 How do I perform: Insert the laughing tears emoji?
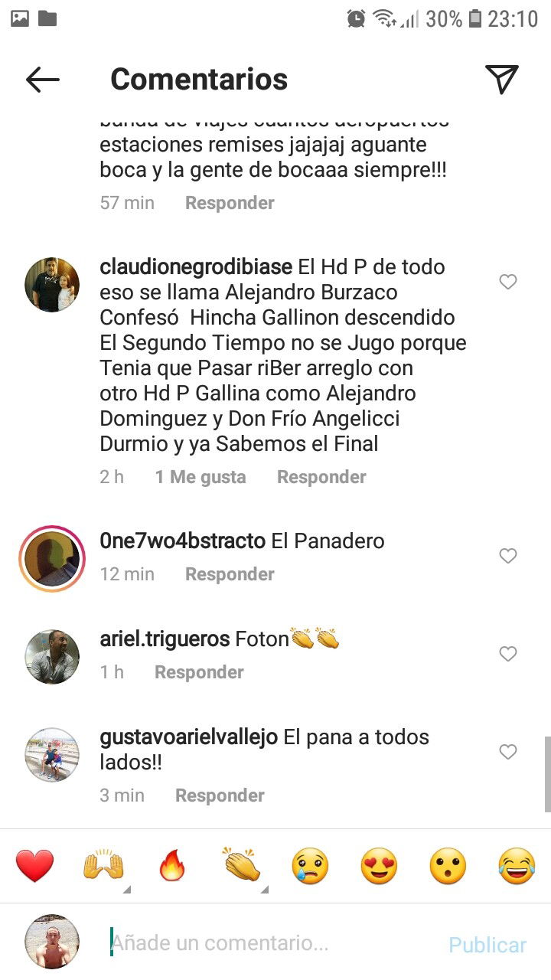pos(517,866)
